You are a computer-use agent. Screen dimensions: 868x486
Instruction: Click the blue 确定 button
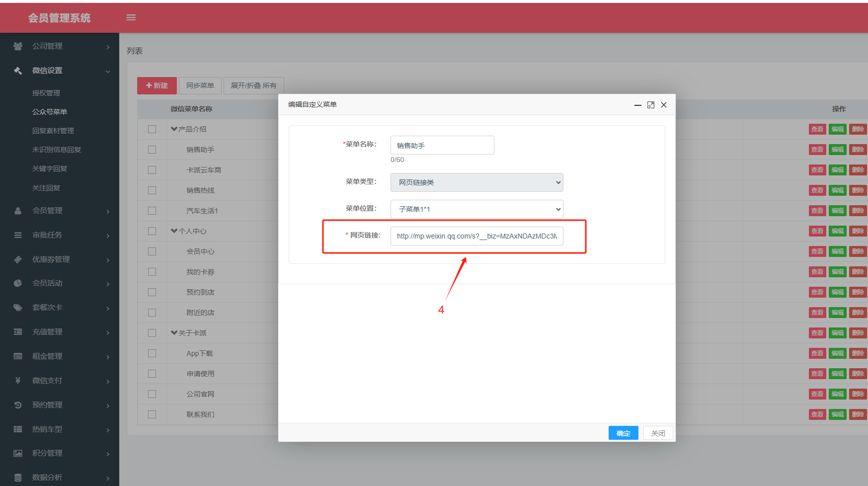pyautogui.click(x=623, y=433)
